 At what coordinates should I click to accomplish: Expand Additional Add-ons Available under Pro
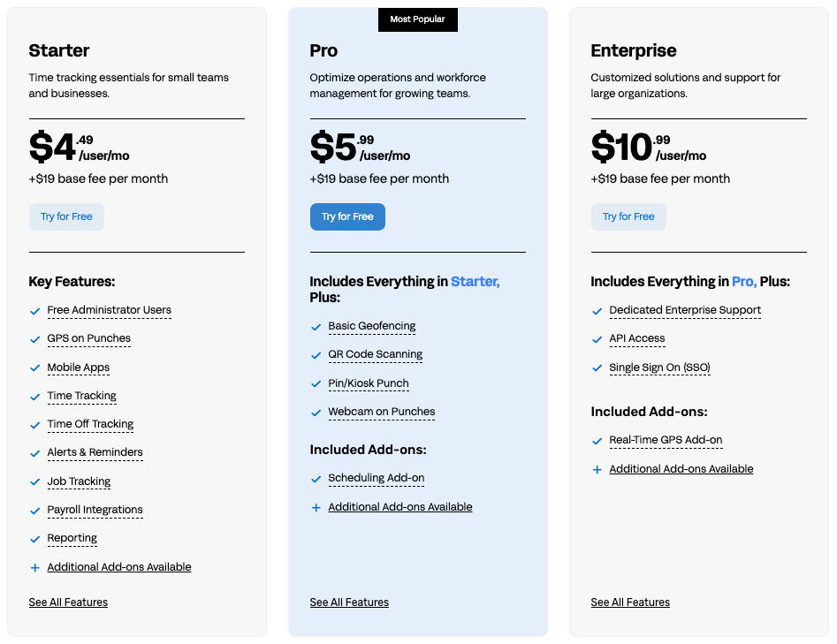click(x=400, y=507)
